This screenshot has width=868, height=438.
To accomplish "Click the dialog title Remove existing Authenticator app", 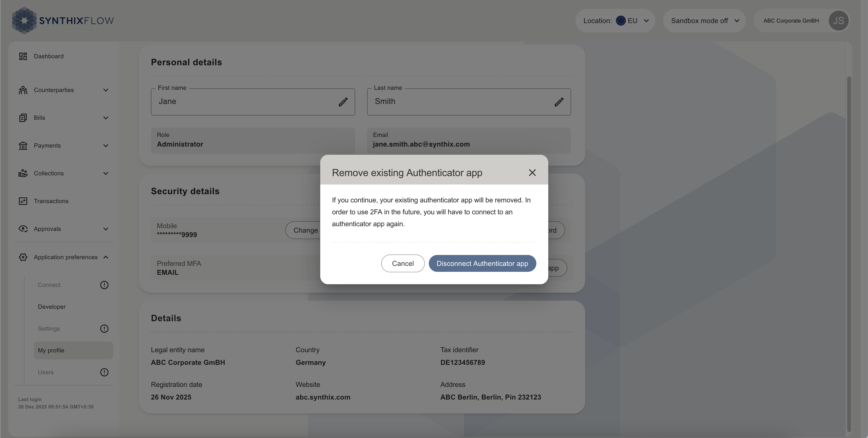I will 407,173.
